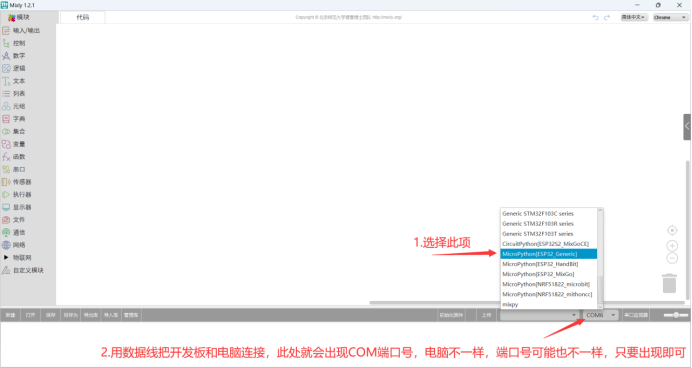Select MicroPython[ESP32_HandBit] board
Viewport: 692px width, 368px height.
[549, 264]
